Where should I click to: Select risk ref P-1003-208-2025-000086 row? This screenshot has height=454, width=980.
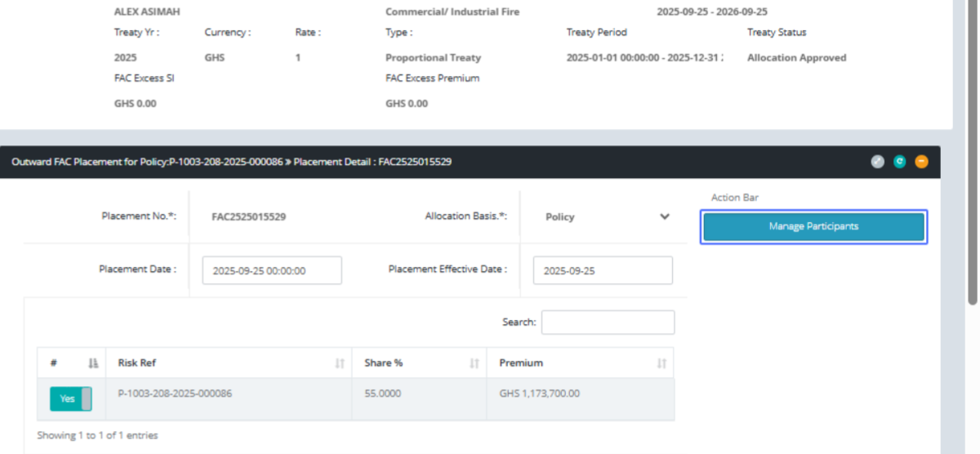175,394
